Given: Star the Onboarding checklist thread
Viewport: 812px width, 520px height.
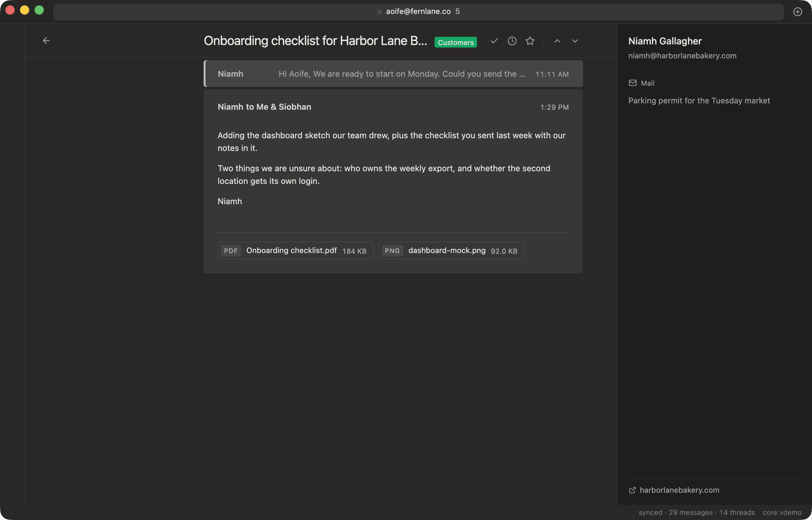Looking at the screenshot, I should click(x=530, y=41).
